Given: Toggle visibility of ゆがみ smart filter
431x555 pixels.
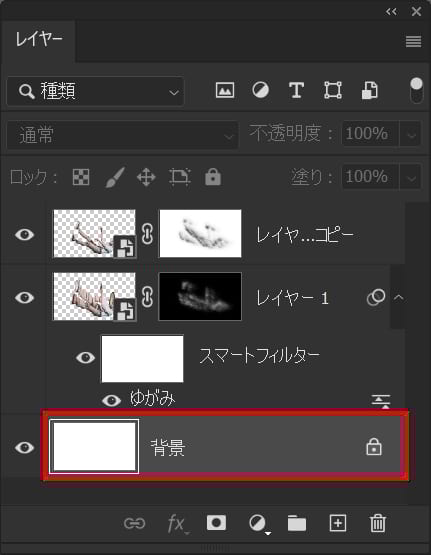Looking at the screenshot, I should 111,401.
